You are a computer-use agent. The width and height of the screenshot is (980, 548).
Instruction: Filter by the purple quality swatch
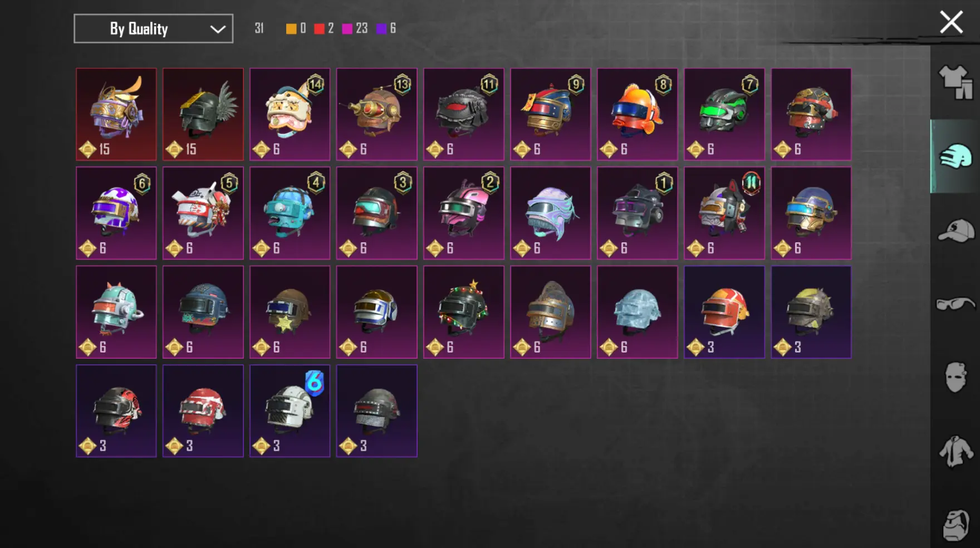tap(381, 28)
